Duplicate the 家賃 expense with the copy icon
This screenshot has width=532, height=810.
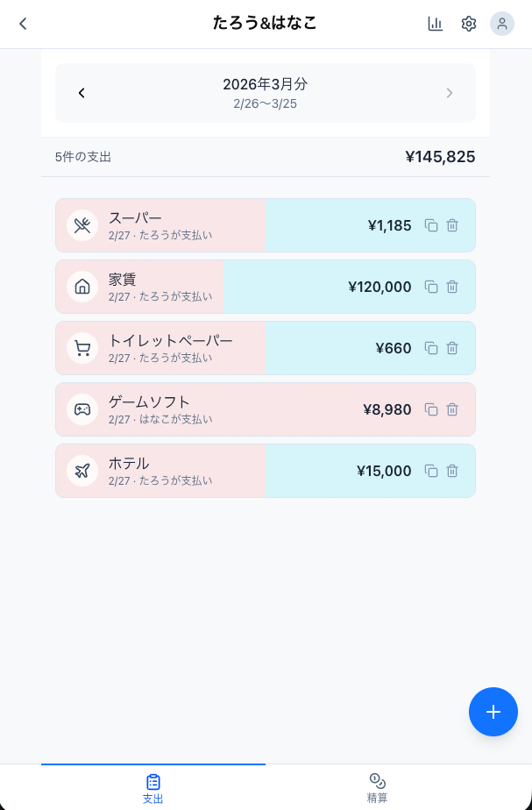[431, 287]
